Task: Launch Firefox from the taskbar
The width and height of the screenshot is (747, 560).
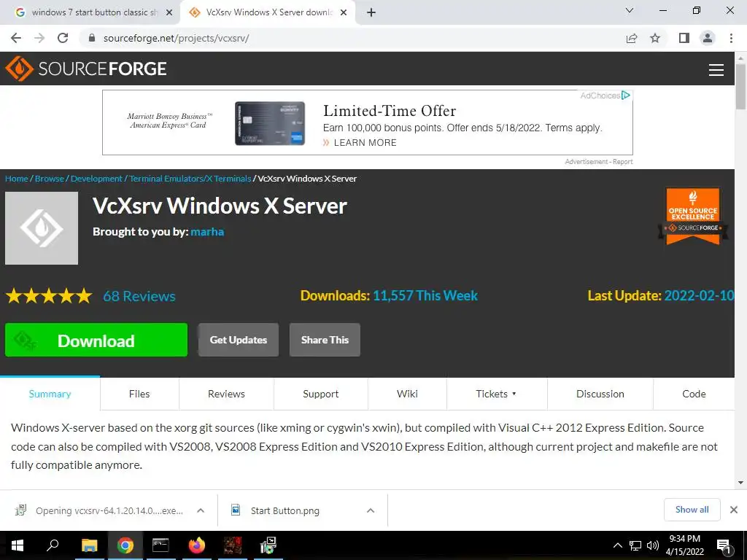Action: (196, 545)
